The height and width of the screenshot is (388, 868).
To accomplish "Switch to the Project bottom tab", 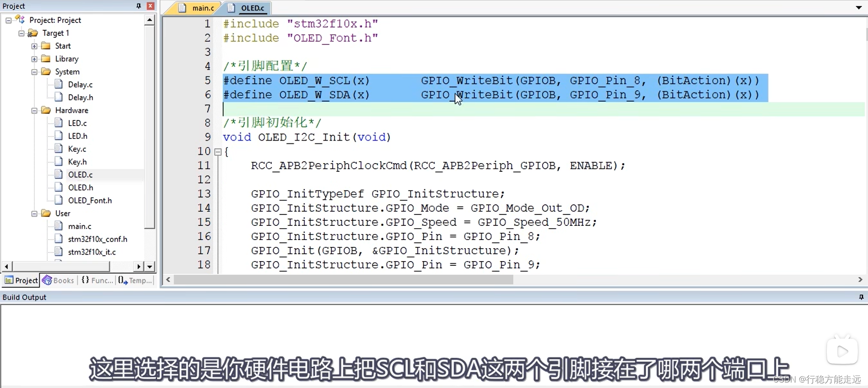I will tap(21, 280).
